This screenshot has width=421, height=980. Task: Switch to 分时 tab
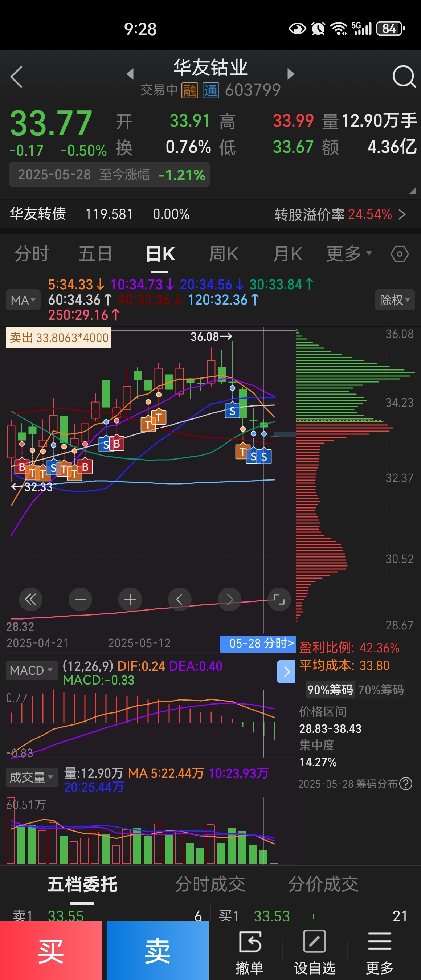coord(32,254)
